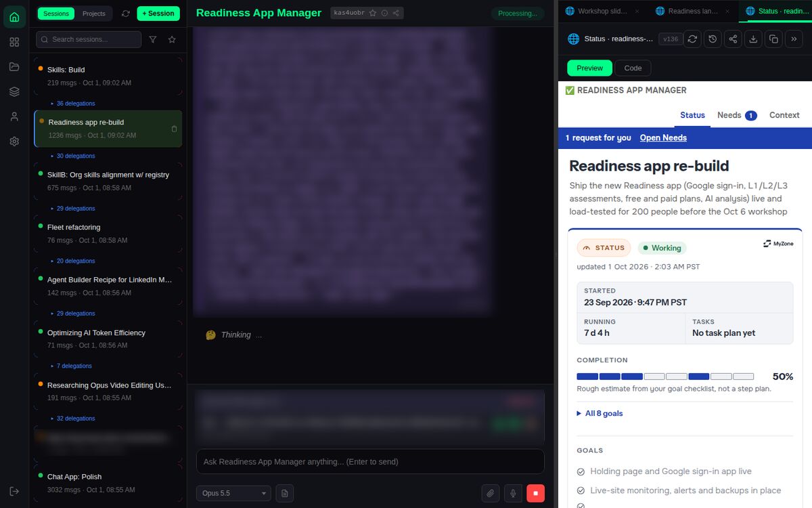This screenshot has height=508, width=812.
Task: Click the MyZone logo in status card
Action: (x=778, y=243)
